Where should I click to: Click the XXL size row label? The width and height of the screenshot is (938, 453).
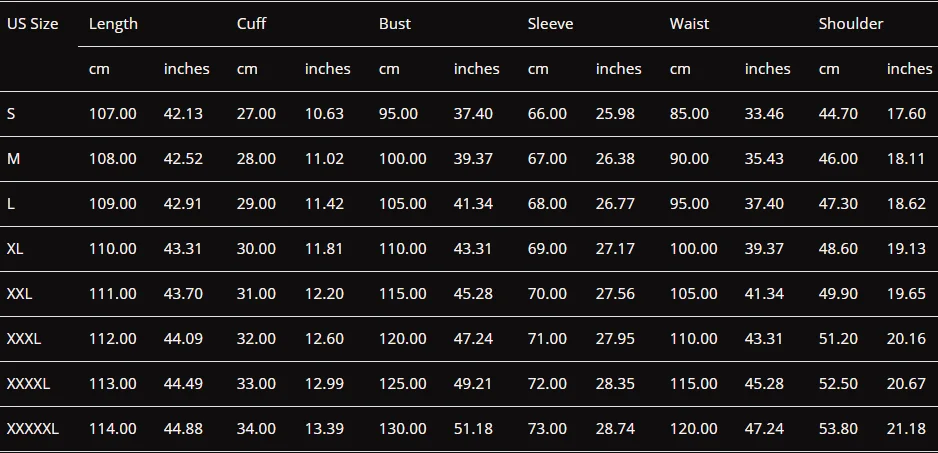(x=19, y=294)
